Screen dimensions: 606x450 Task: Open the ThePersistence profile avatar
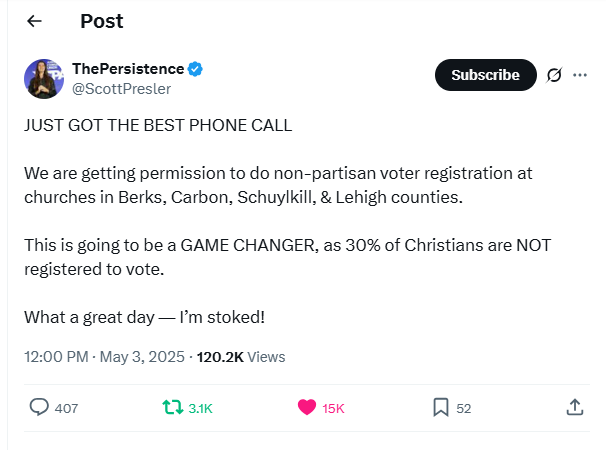point(44,79)
